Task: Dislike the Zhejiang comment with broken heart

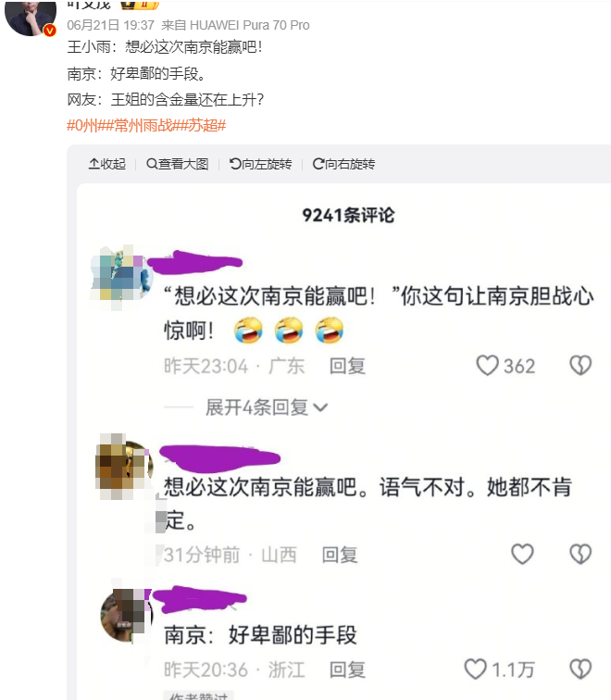Action: [x=580, y=669]
